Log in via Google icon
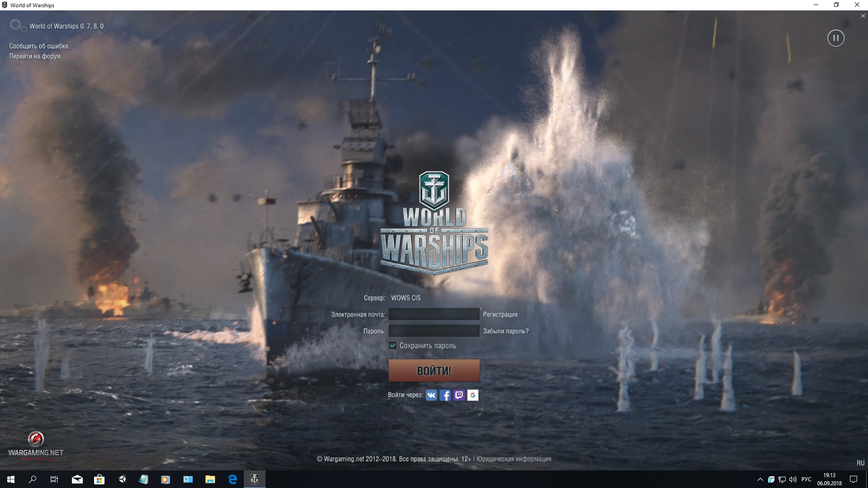868x488 pixels. click(473, 395)
